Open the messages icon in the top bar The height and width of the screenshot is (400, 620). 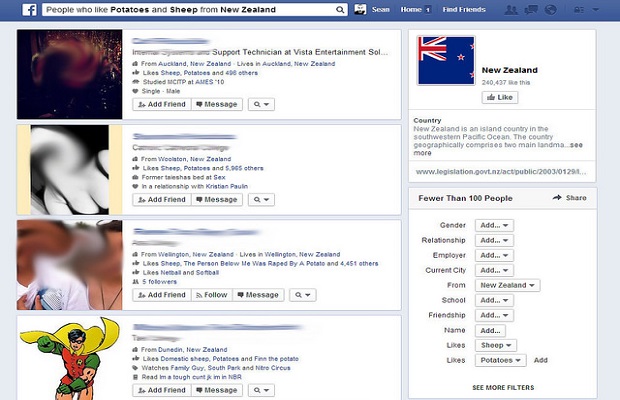click(531, 10)
